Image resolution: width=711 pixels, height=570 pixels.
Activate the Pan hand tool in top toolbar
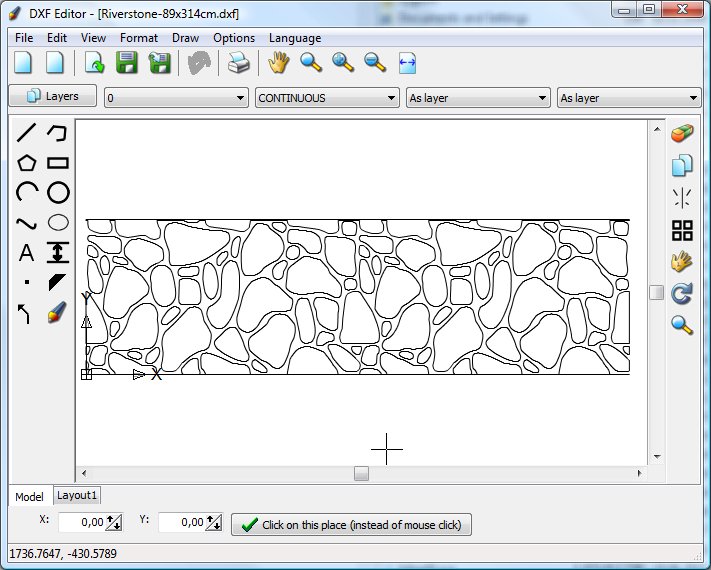tap(278, 64)
